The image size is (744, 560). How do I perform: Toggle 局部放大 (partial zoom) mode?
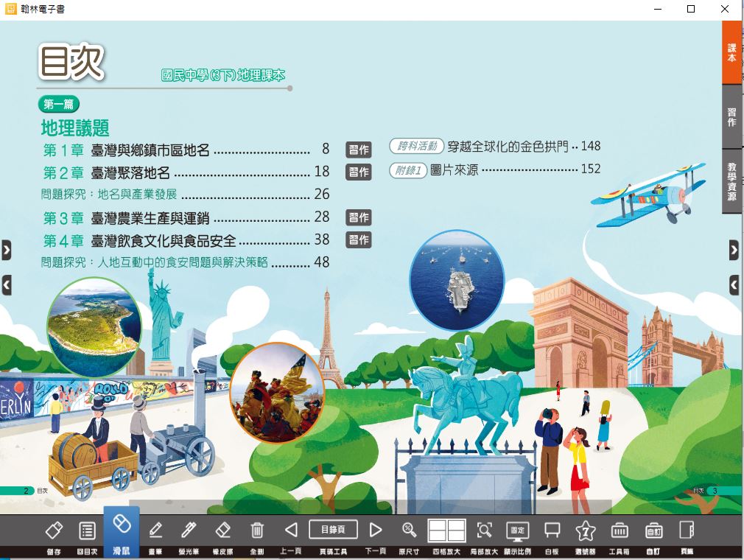click(484, 531)
